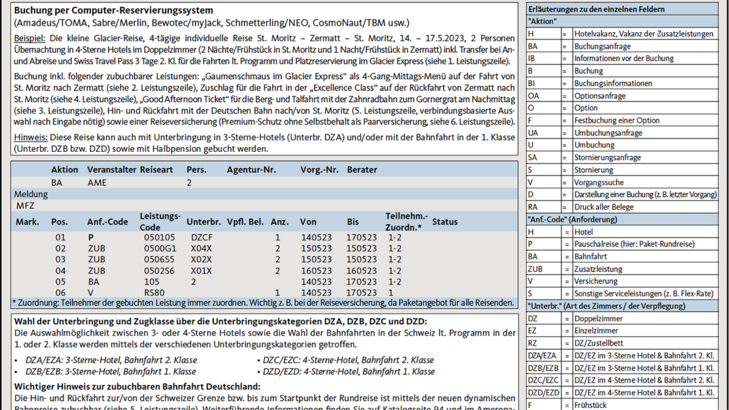This screenshot has width=729, height=410.
Task: Click the "Anz." column header
Action: coord(279,222)
